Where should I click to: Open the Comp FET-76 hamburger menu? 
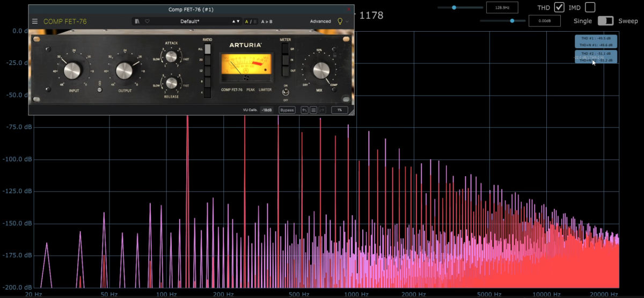[35, 21]
